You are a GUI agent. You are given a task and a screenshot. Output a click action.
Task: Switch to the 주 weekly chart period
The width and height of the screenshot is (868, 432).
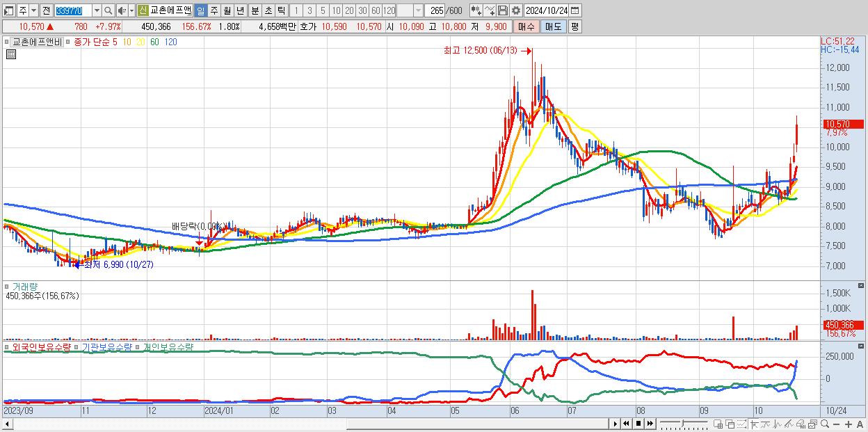214,10
